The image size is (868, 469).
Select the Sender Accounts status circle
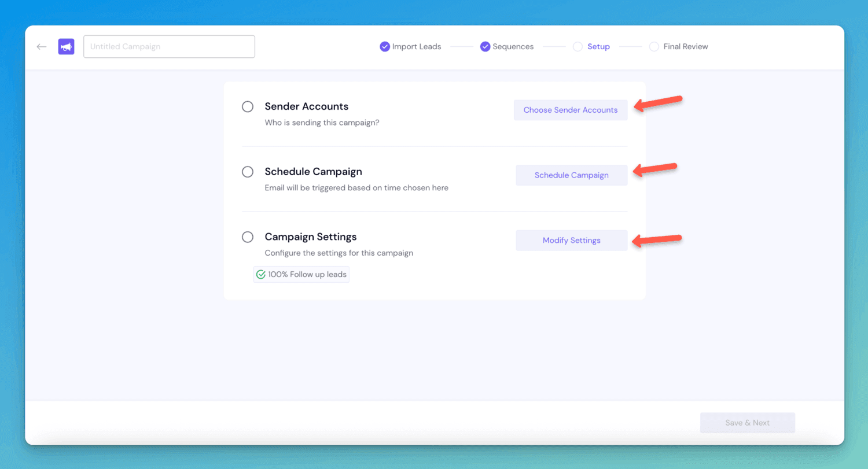pos(248,106)
